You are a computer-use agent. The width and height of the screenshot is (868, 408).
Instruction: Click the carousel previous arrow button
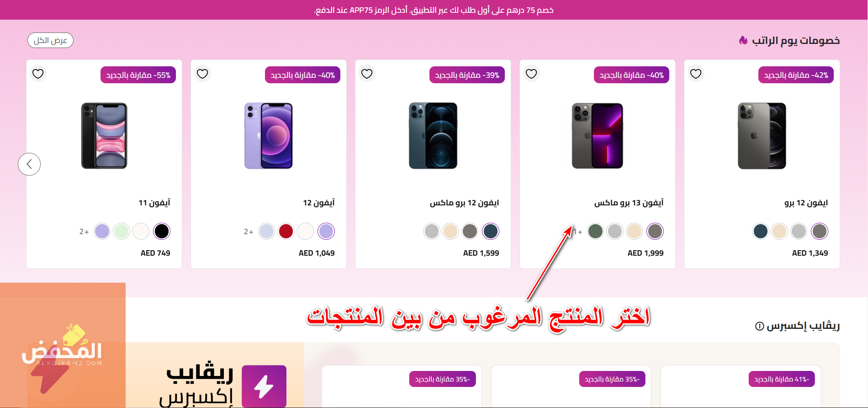pyautogui.click(x=29, y=164)
